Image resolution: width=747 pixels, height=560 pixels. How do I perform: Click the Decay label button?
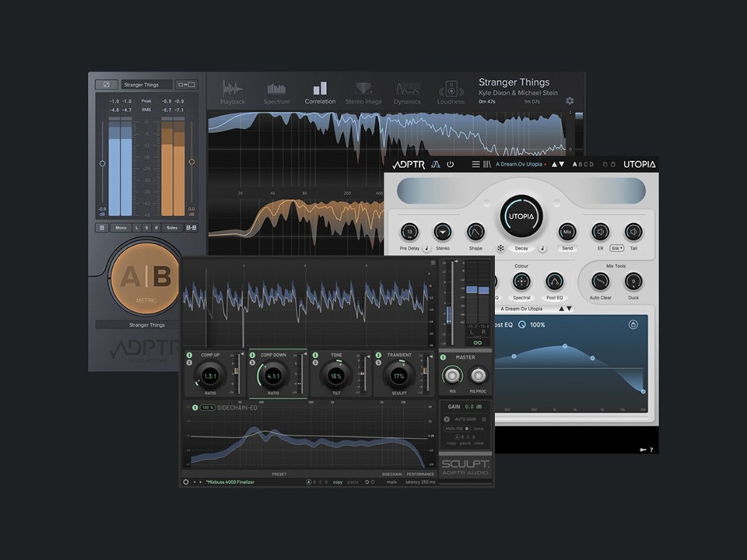tap(521, 248)
